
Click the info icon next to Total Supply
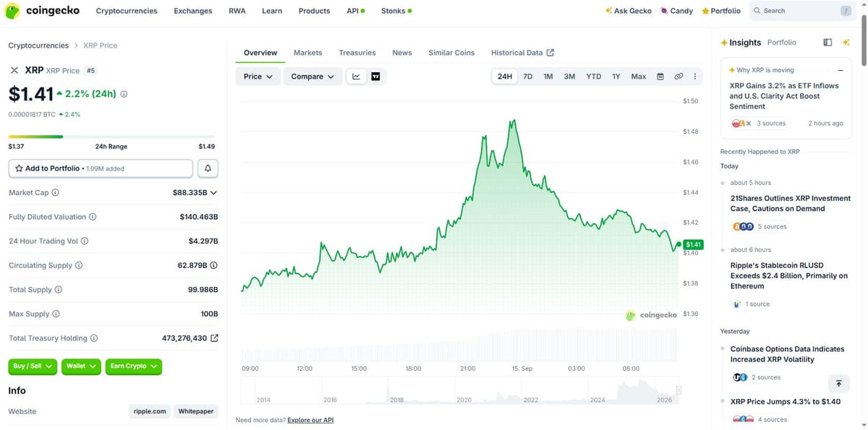(59, 290)
